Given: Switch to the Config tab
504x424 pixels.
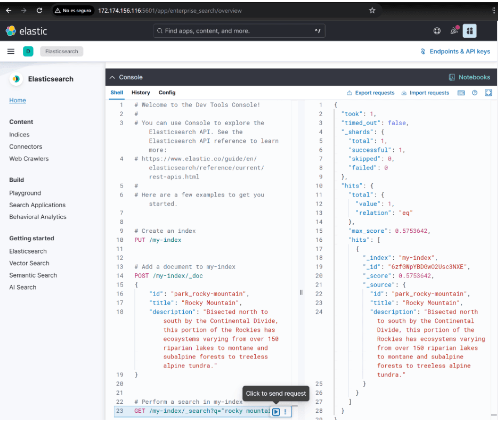Looking at the screenshot, I should tap(166, 92).
